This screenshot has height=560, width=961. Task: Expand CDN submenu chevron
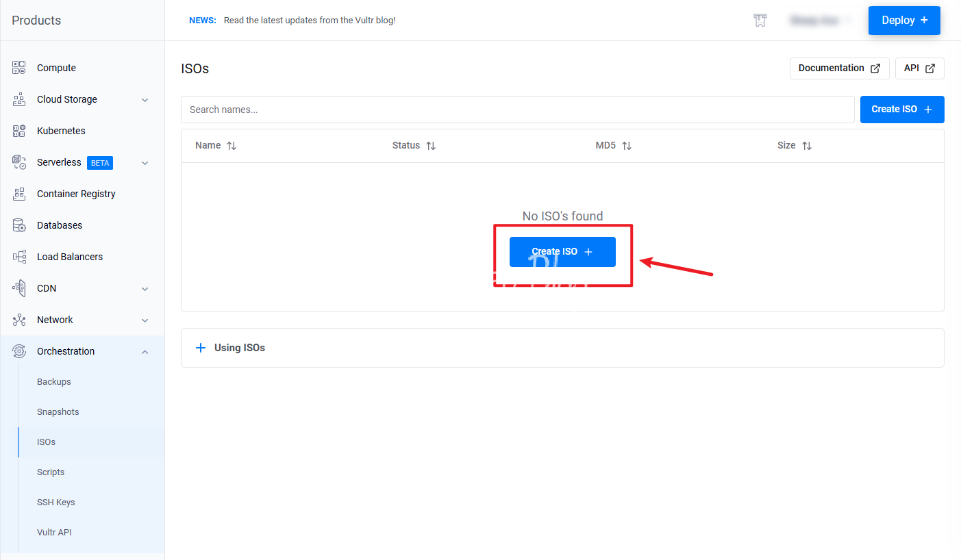pyautogui.click(x=145, y=289)
